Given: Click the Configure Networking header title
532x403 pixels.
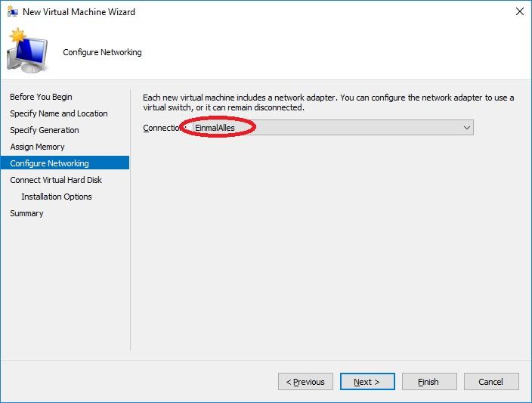Looking at the screenshot, I should [x=102, y=52].
